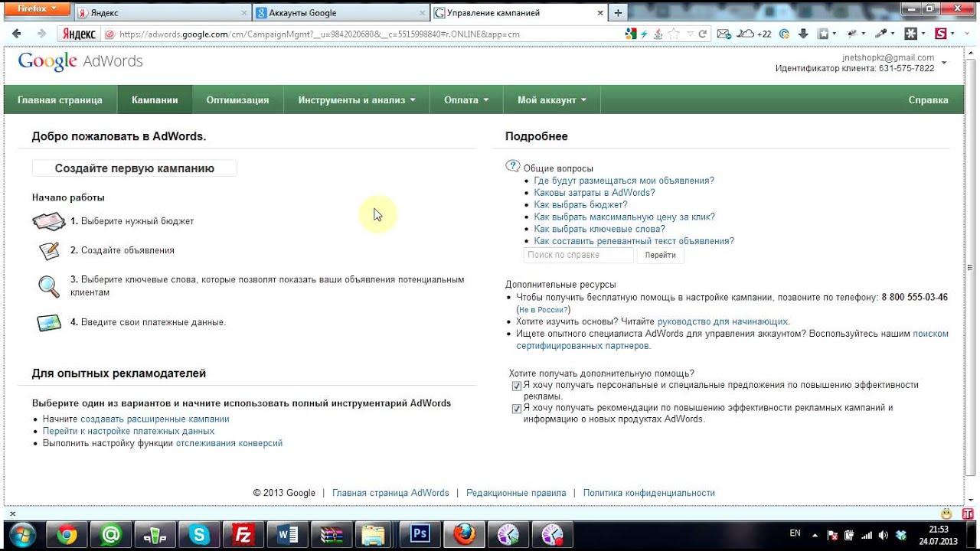Click Создайте первую кампанию button
Viewport: 980px width, 551px height.
(135, 168)
